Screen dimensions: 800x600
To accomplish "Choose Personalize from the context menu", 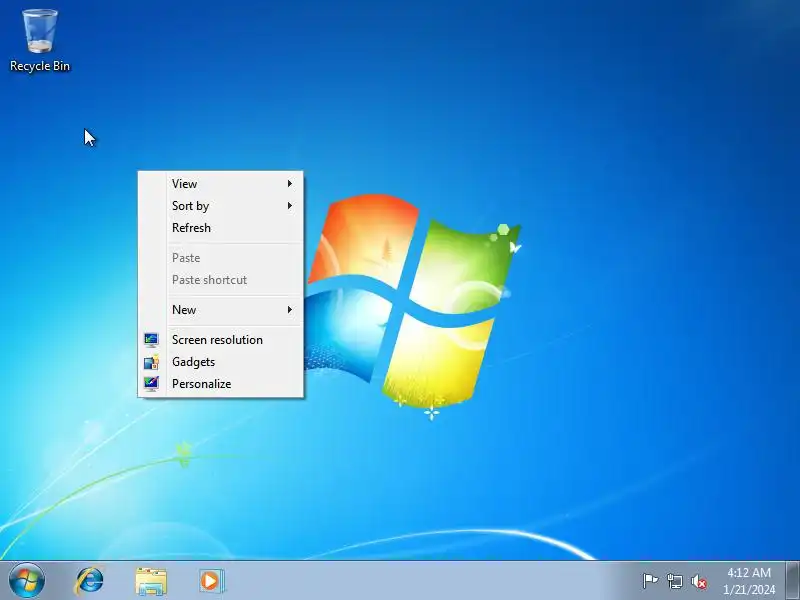I will point(220,384).
